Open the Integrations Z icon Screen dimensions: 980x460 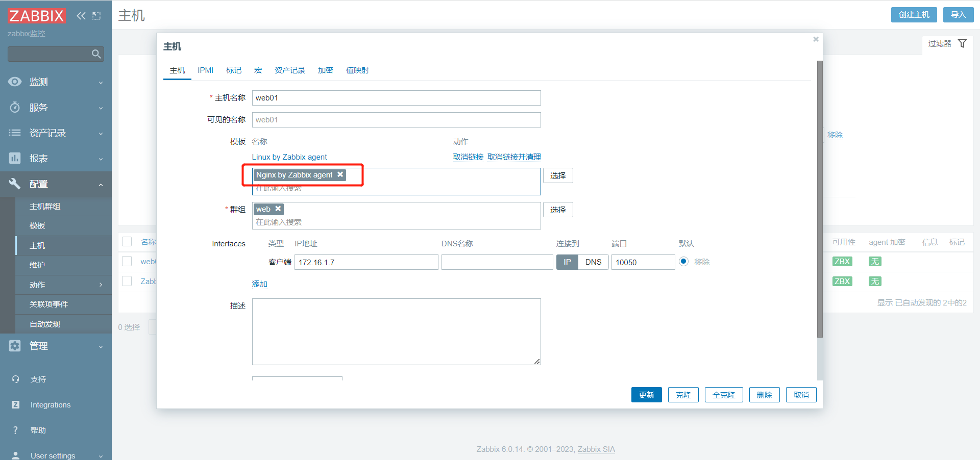(15, 404)
